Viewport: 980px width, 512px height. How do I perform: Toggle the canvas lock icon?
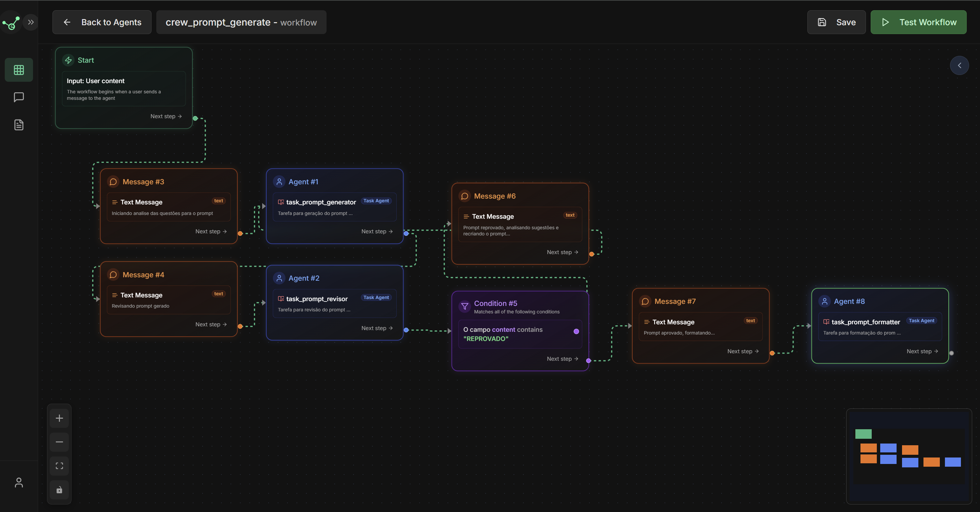tap(59, 490)
